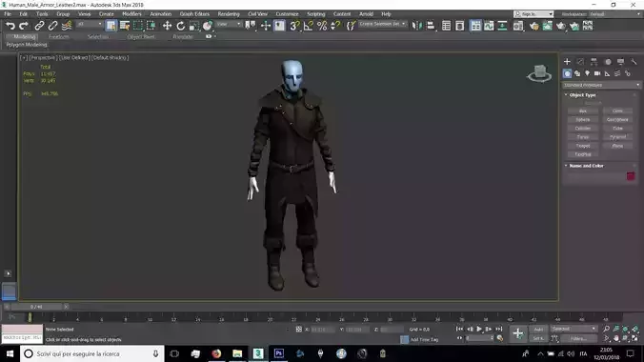Click the Render Production teapot icon

point(561,26)
